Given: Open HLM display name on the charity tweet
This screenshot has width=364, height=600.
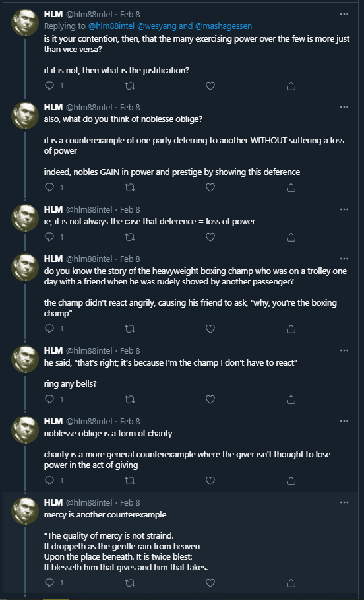Looking at the screenshot, I should pos(53,421).
